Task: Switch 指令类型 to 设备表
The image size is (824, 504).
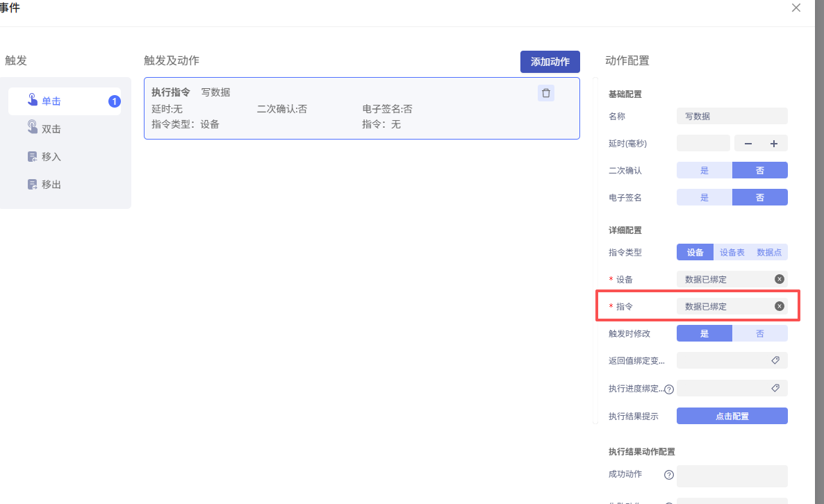Action: (x=732, y=252)
